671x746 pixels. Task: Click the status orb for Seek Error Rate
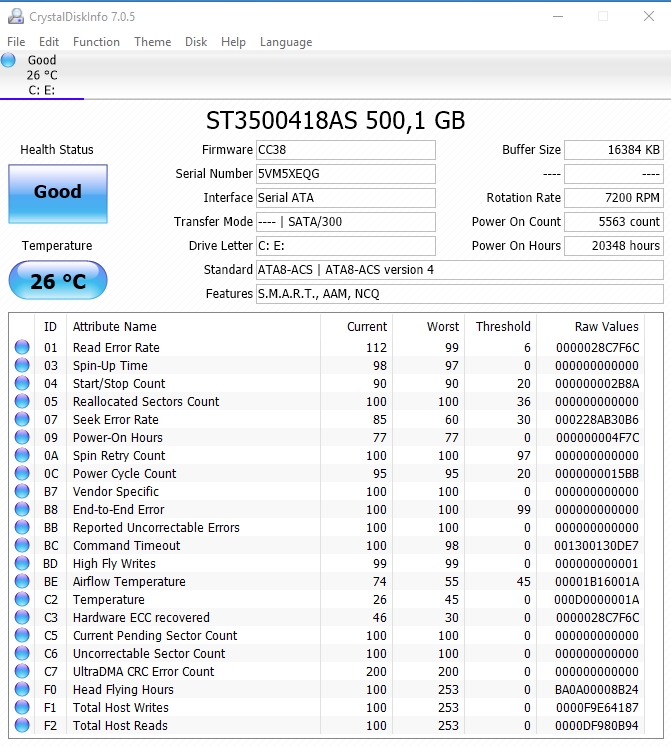[x=22, y=419]
